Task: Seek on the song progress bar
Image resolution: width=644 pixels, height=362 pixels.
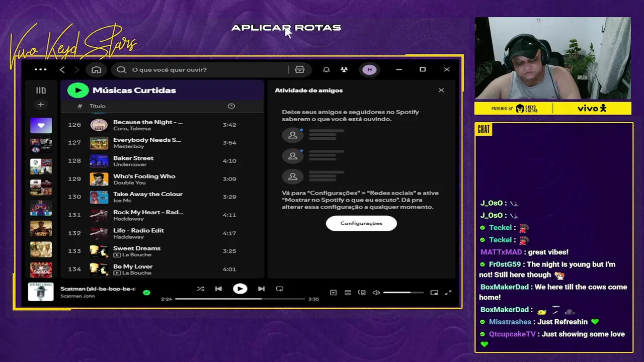Action: (240, 299)
